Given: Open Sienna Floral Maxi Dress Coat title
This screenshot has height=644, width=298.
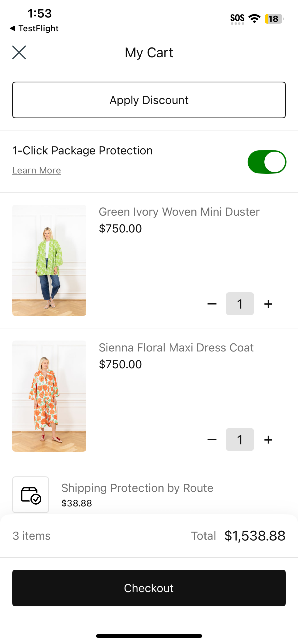Looking at the screenshot, I should point(176,347).
